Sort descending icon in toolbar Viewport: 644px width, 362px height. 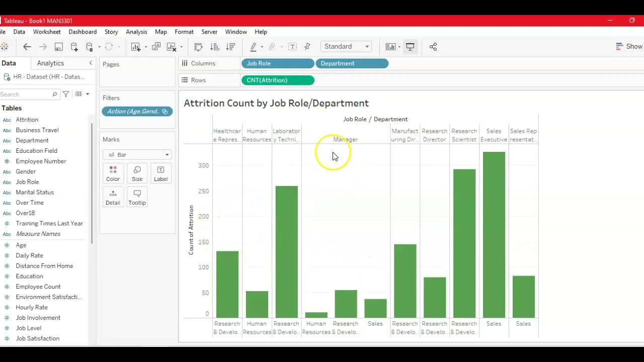[231, 47]
